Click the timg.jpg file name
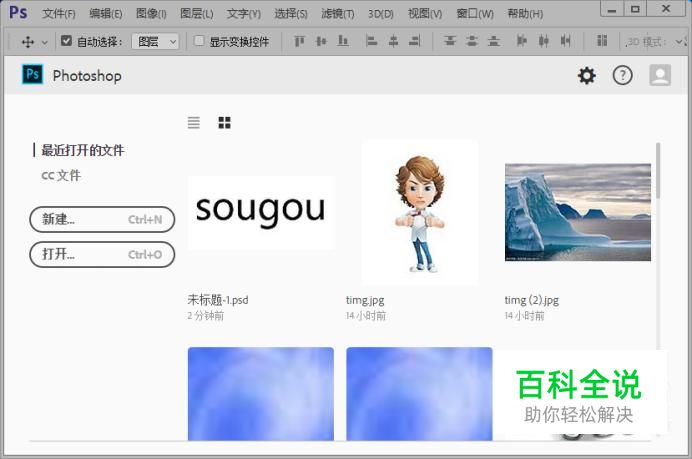692x459 pixels. [365, 300]
